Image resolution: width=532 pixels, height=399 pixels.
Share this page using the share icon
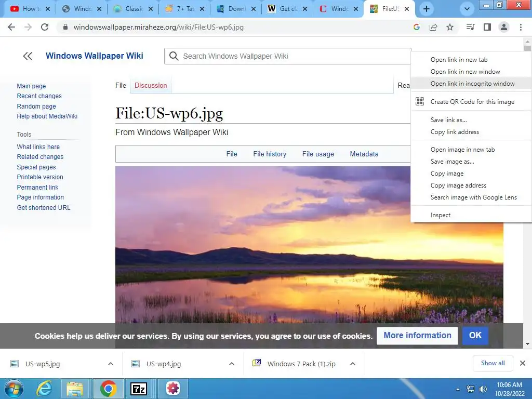(433, 27)
